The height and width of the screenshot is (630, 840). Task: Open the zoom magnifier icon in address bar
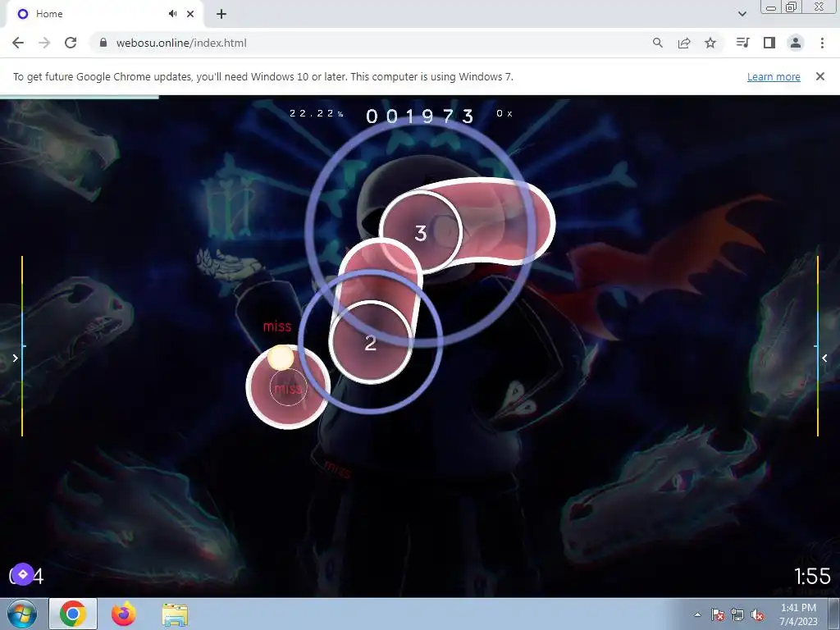click(657, 43)
